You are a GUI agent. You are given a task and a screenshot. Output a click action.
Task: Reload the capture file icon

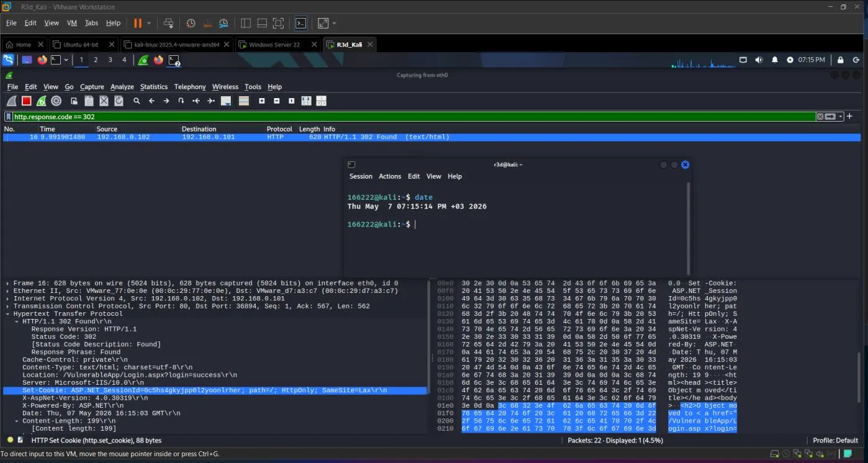tap(119, 101)
